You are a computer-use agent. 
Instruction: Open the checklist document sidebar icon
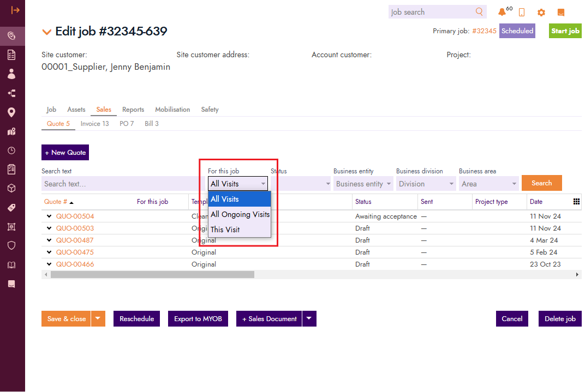pos(11,55)
